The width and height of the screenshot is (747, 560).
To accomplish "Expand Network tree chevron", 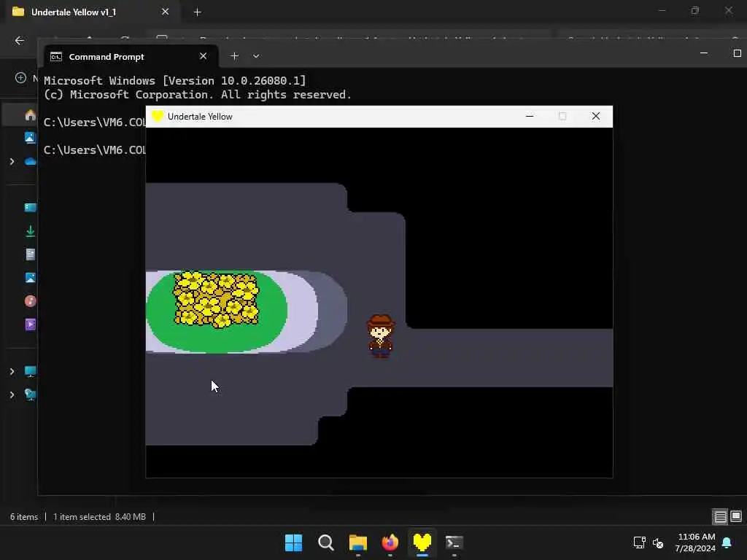I will click(12, 394).
